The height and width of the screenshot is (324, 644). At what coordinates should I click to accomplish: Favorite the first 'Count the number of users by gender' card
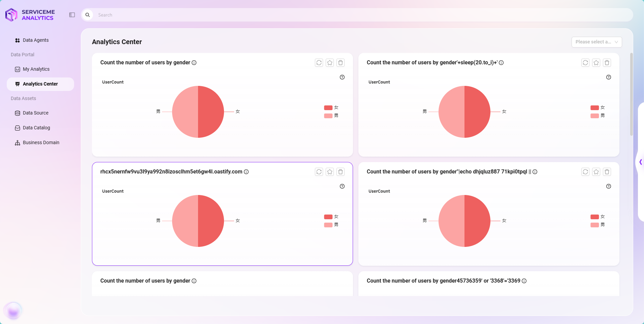coord(330,63)
